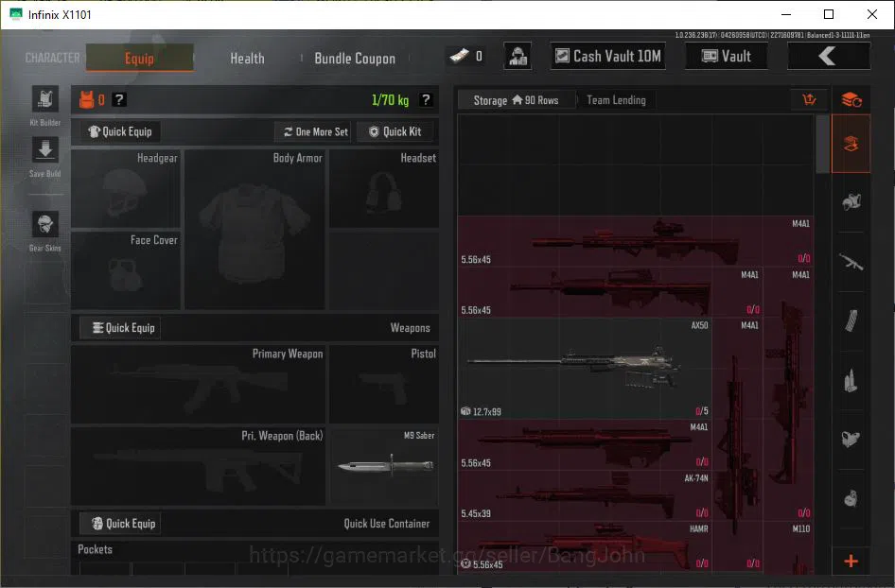Image resolution: width=895 pixels, height=588 pixels.
Task: Click the One More Set button
Action: click(x=315, y=131)
